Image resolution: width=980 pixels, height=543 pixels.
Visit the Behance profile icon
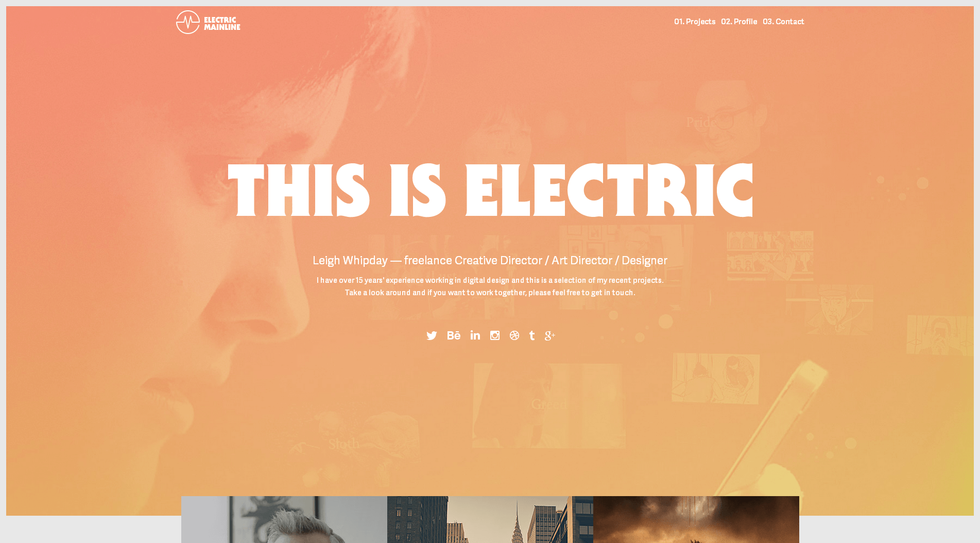coord(454,335)
